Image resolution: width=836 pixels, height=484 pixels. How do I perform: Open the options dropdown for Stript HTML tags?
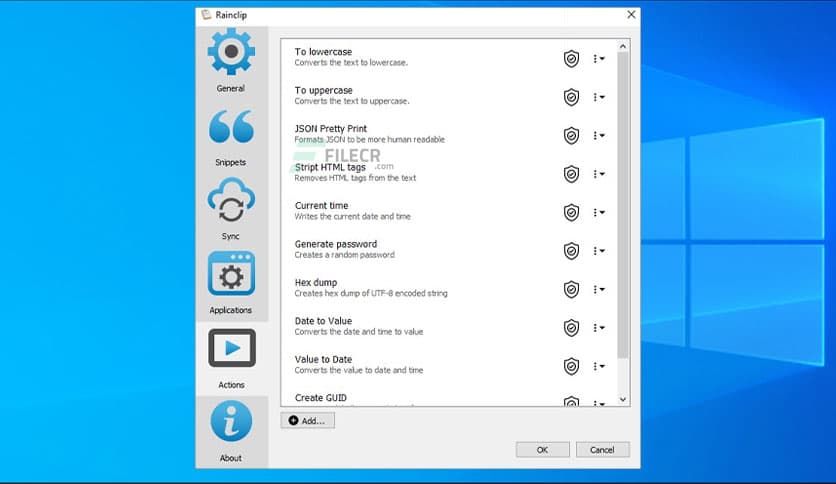point(599,174)
